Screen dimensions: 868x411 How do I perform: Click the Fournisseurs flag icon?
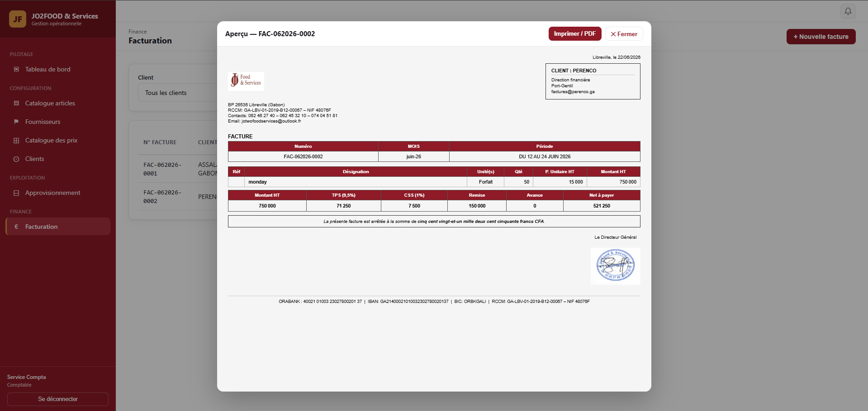[x=16, y=122]
